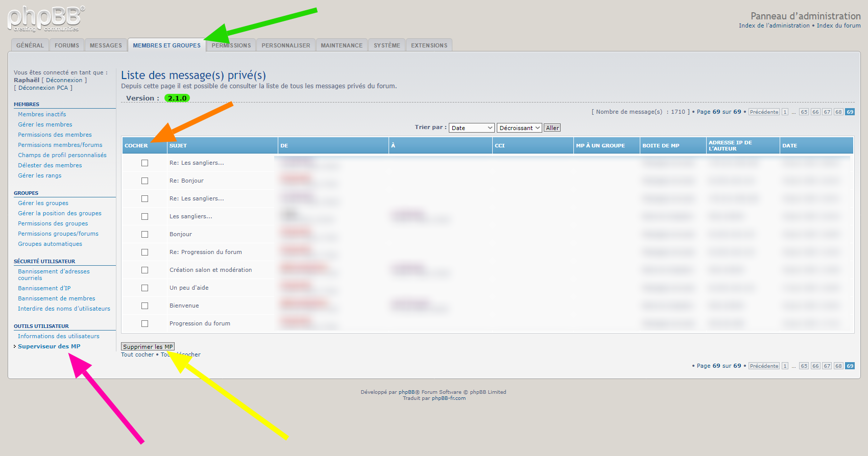Open "Informations des utilisateurs" sidebar link
The width and height of the screenshot is (868, 456).
tap(58, 336)
